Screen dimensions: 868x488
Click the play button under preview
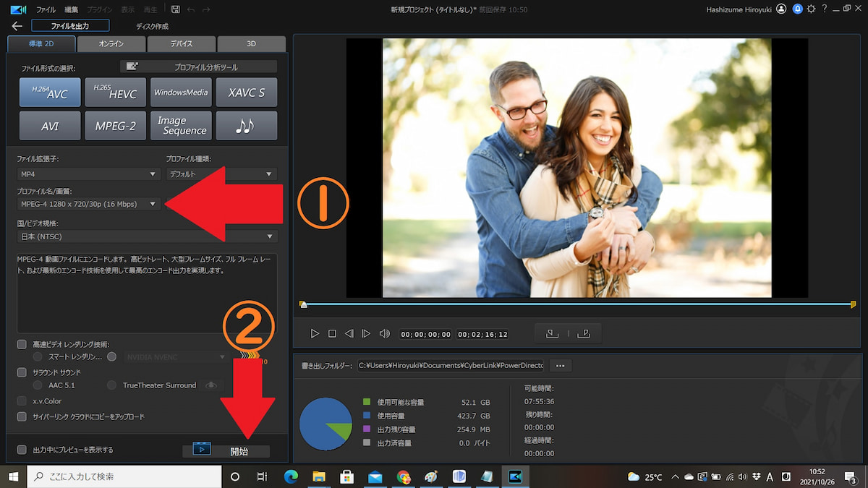click(315, 334)
